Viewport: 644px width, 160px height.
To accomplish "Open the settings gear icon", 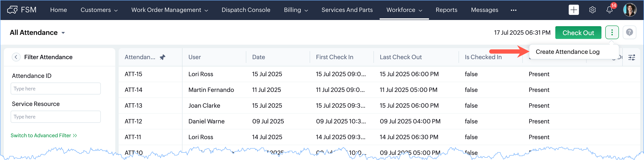I will pos(592,10).
